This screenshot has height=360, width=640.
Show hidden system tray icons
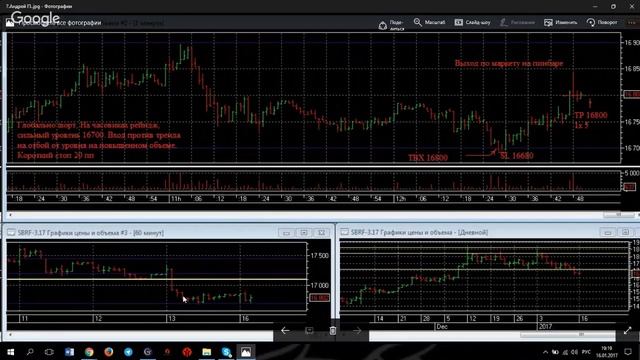pos(545,352)
